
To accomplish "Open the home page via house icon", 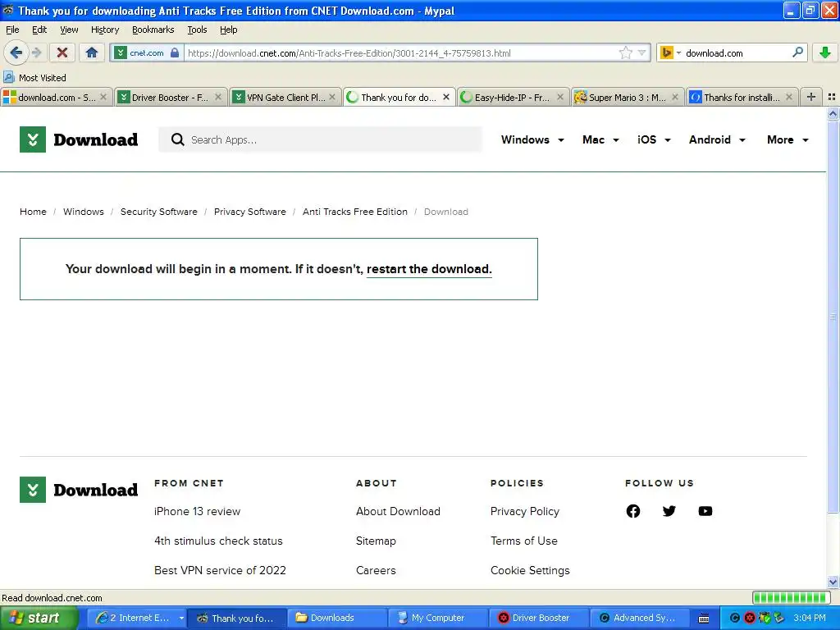I will pos(92,52).
